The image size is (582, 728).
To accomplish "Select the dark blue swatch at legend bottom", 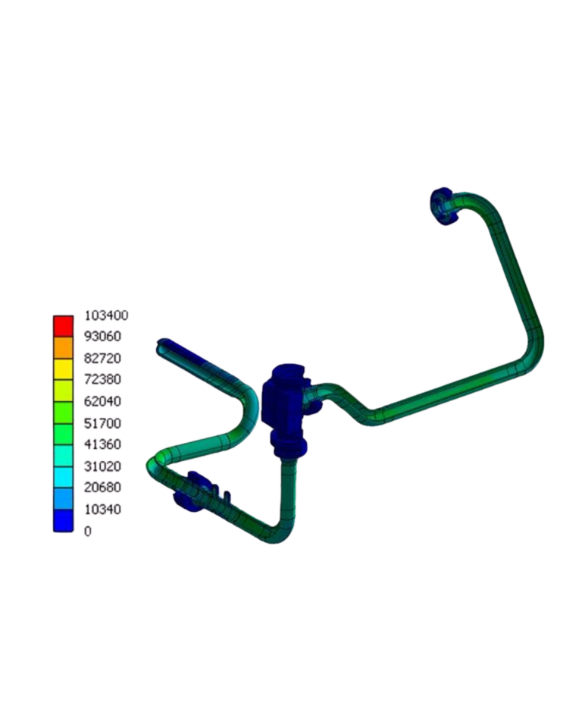I will click(x=63, y=520).
